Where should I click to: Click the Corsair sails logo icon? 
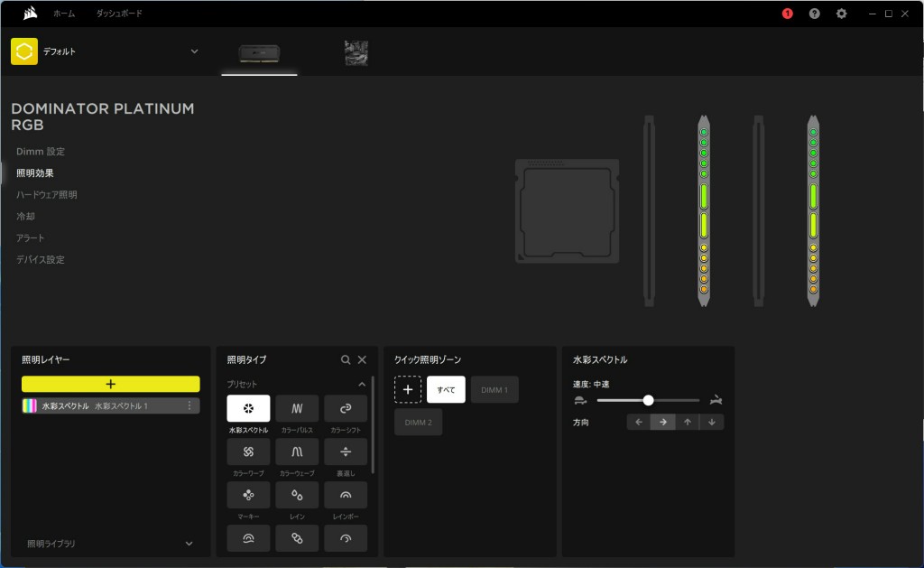[30, 13]
